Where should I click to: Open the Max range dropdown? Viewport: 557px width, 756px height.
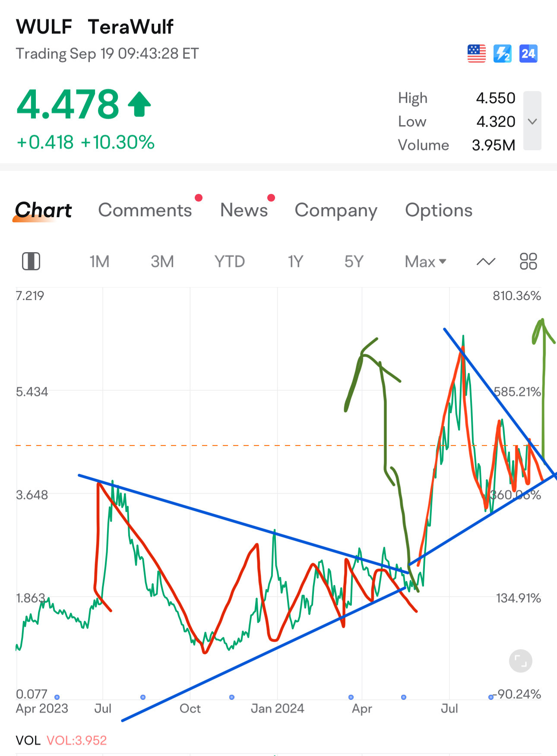point(425,262)
